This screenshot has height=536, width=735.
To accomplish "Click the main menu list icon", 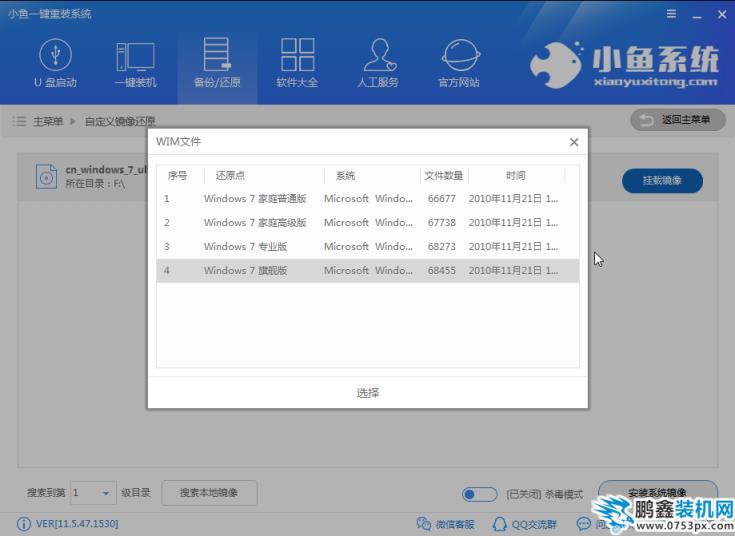I will tap(19, 121).
